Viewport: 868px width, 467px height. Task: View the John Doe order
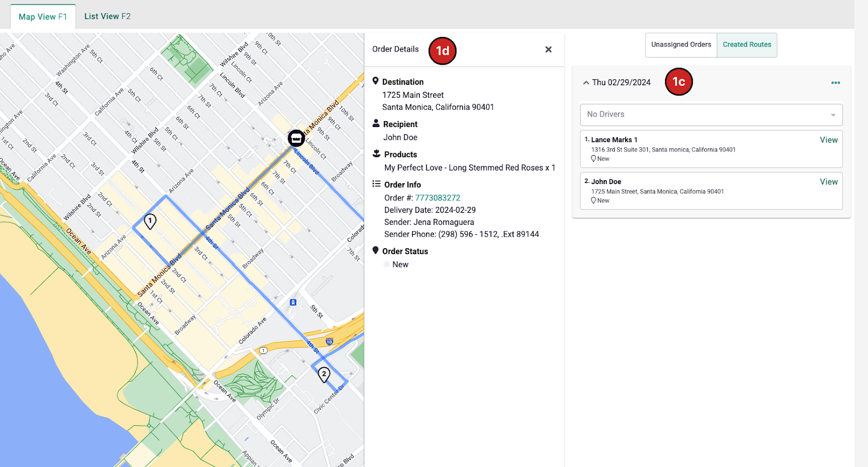(828, 182)
